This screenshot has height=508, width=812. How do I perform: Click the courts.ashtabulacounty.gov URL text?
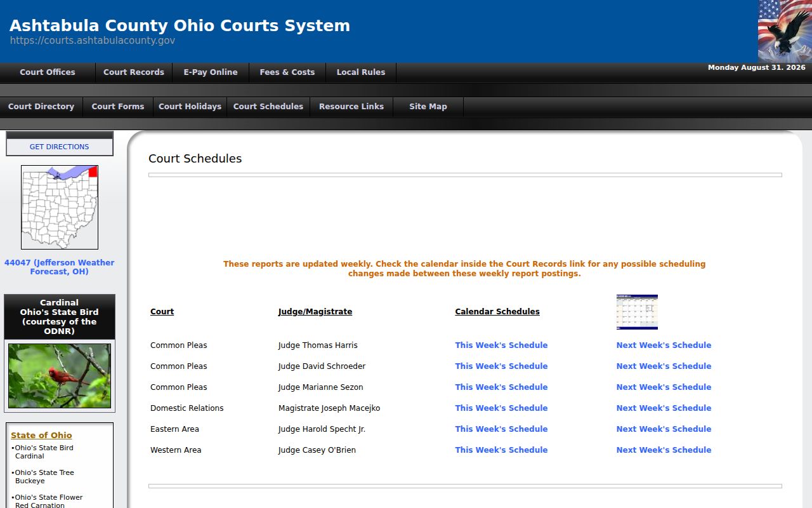(93, 41)
